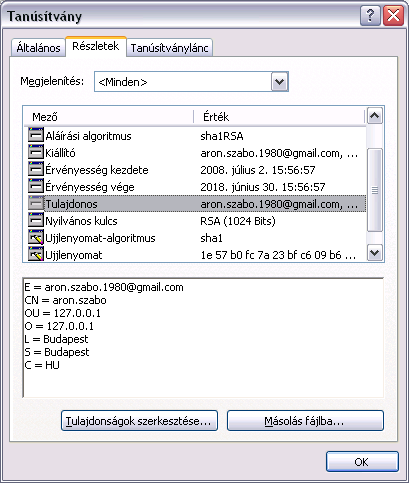This screenshot has width=409, height=483.
Task: Click the Aláírási algoritmus field icon
Action: pos(36,136)
